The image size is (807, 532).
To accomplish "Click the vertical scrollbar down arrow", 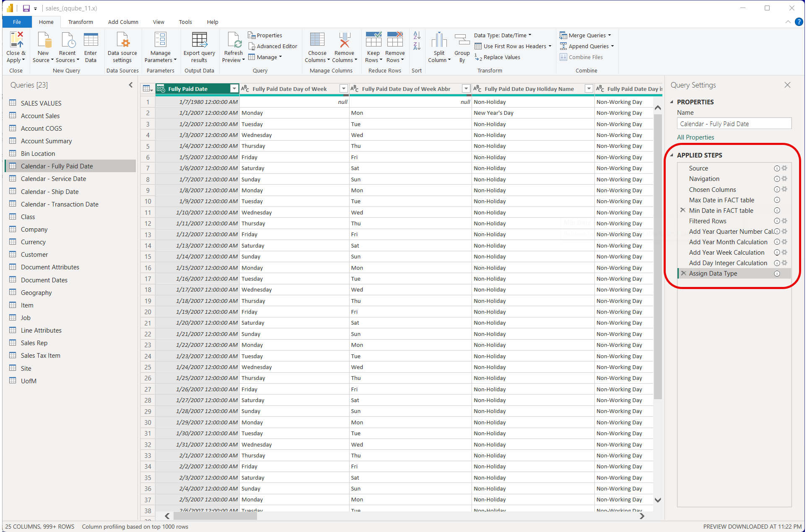I will [658, 500].
